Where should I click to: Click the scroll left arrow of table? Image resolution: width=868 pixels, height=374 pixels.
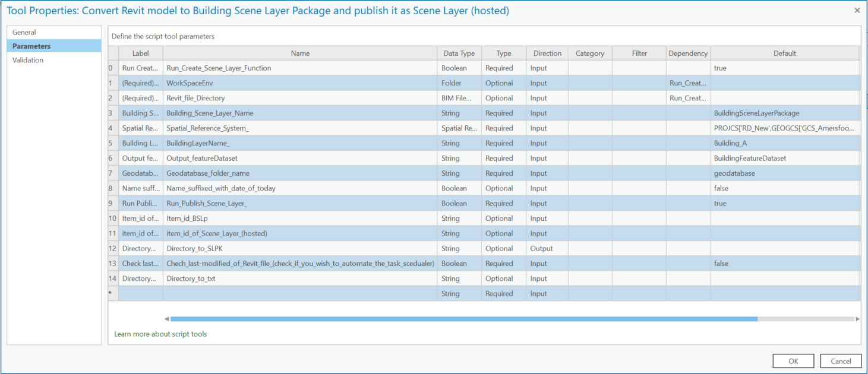pyautogui.click(x=166, y=319)
